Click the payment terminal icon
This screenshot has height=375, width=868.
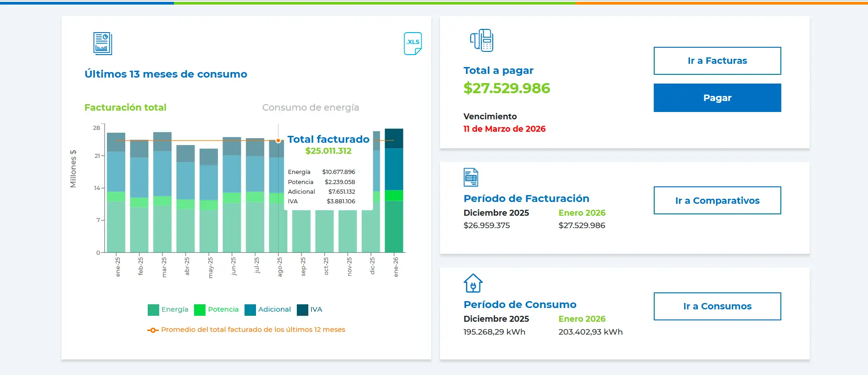[482, 40]
